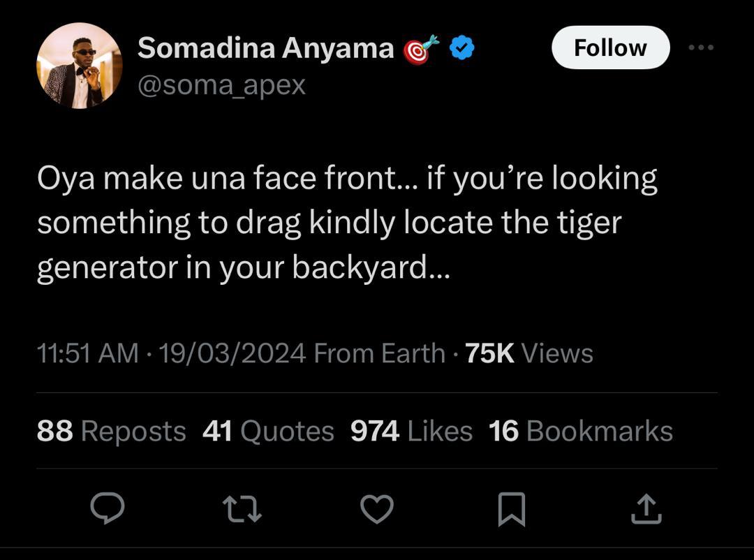Share the tweet via the upload arrow icon
Image resolution: width=754 pixels, height=560 pixels.
point(646,509)
